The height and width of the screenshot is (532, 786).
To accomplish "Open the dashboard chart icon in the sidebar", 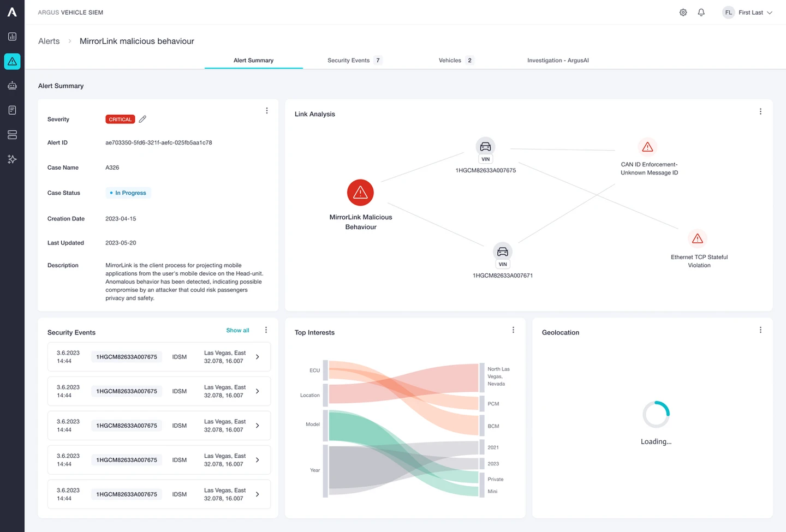I will (12, 37).
